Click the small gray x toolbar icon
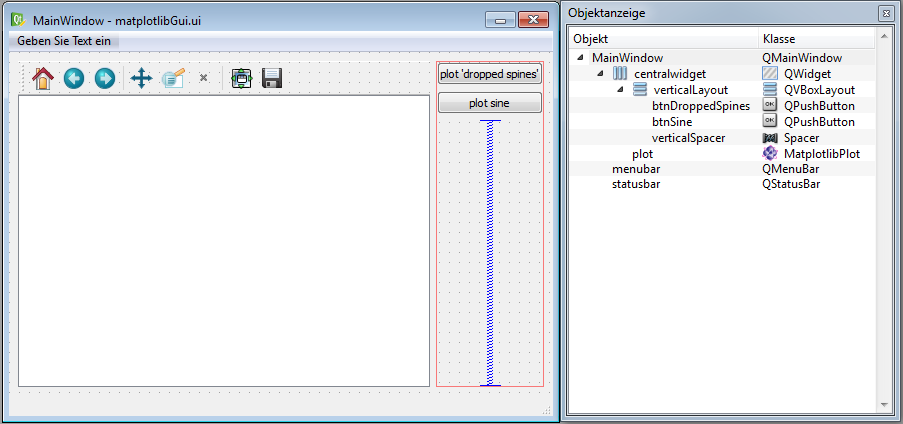Image resolution: width=903 pixels, height=424 pixels. point(203,77)
